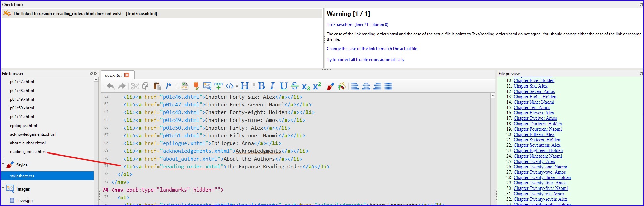Click the 'Acknowledgments' text on line 69
Image resolution: width=644 pixels, height=206 pixels.
258,151
